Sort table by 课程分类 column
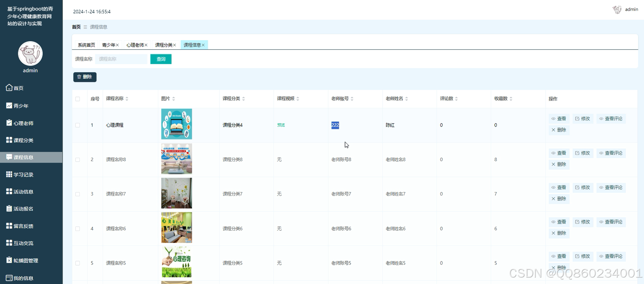 (x=244, y=99)
